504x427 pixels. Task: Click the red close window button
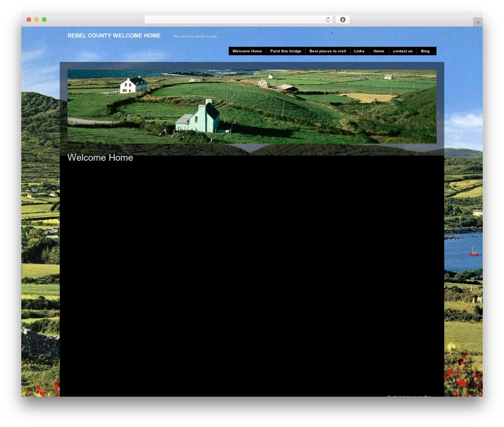[x=29, y=20]
